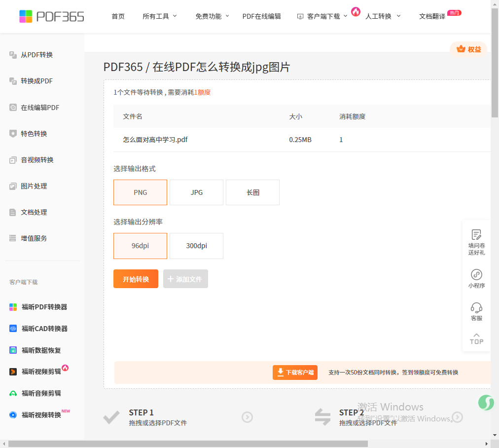Open the 小程序 mini-program icon
The height and width of the screenshot is (448, 499).
click(x=476, y=274)
